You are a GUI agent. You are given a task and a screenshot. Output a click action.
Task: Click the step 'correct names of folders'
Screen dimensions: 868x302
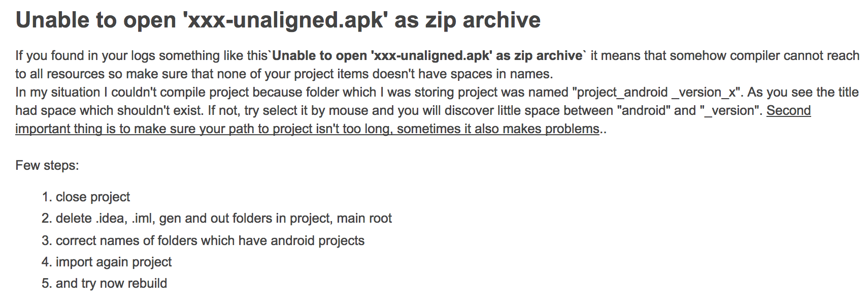[x=210, y=240]
